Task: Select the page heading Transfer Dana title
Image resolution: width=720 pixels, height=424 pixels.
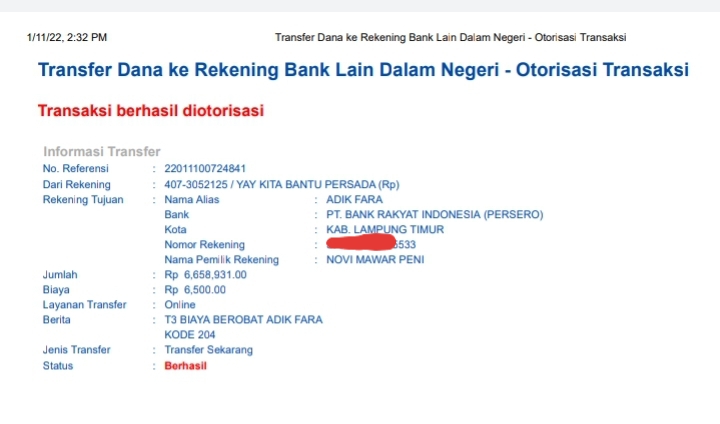Action: click(363, 70)
